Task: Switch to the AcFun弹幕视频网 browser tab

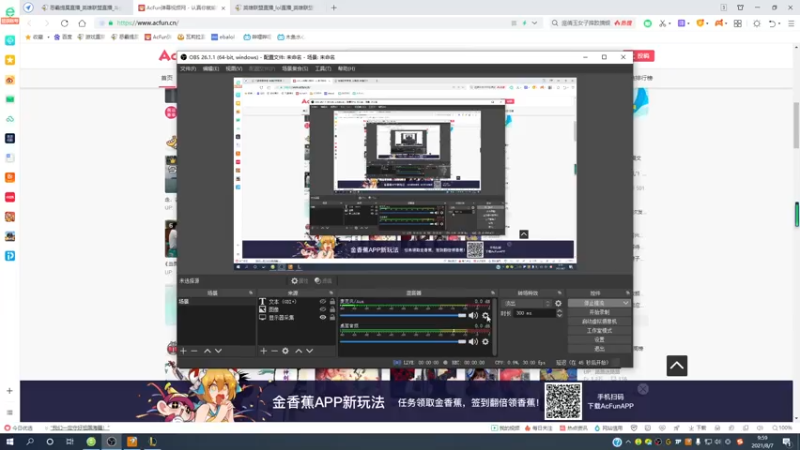Action: [x=181, y=8]
